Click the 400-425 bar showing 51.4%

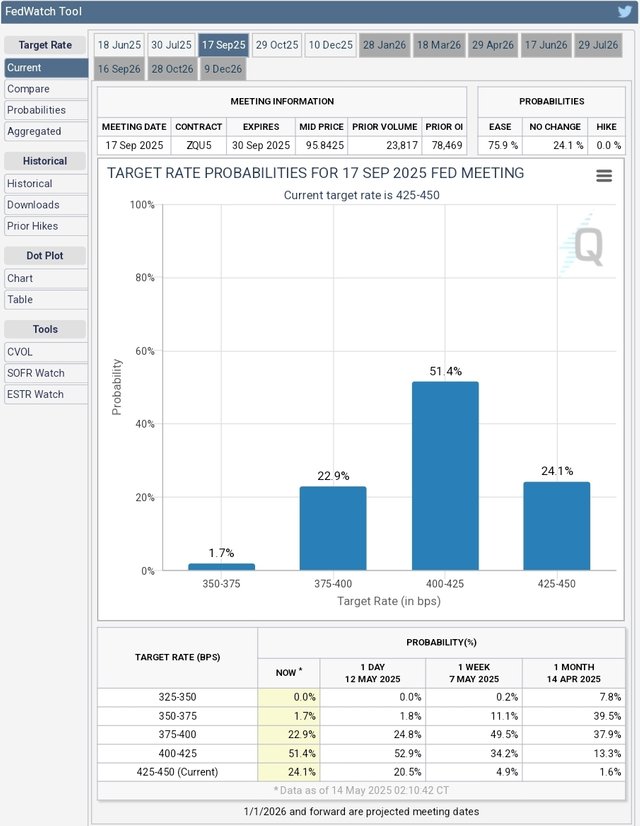(445, 476)
